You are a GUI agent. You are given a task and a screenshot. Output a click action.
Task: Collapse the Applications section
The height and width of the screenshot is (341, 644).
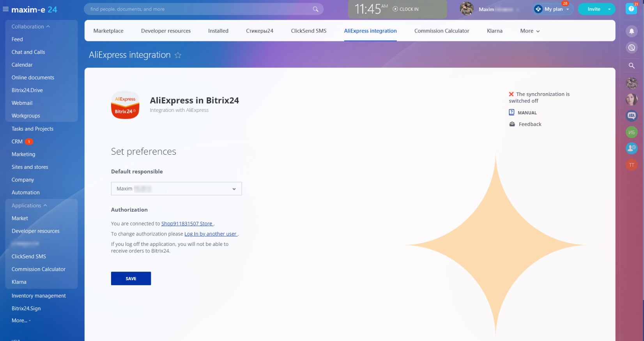(x=29, y=205)
